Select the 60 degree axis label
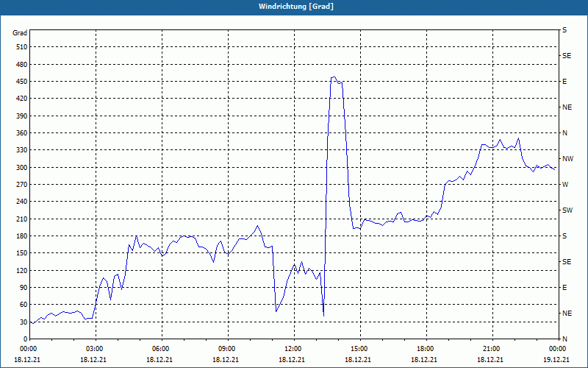The height and width of the screenshot is (368, 588). 24,305
